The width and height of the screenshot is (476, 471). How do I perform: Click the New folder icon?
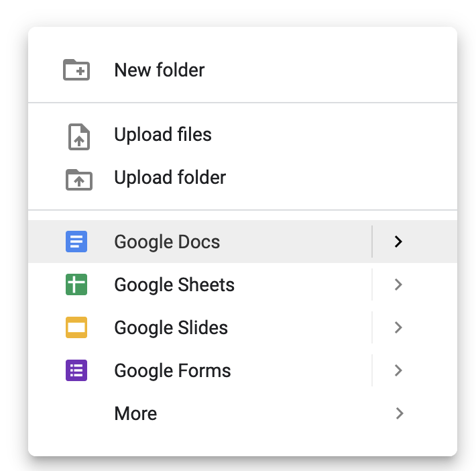pos(76,70)
